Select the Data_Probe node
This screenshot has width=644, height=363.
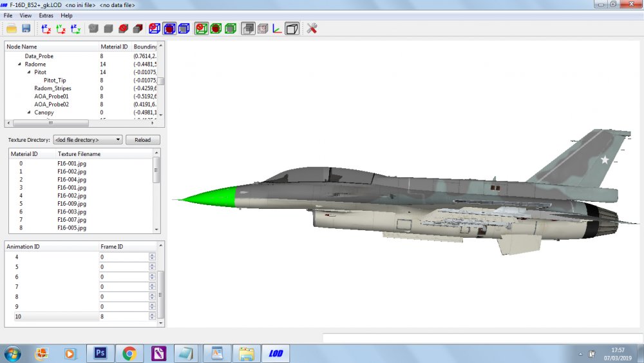pyautogui.click(x=39, y=56)
